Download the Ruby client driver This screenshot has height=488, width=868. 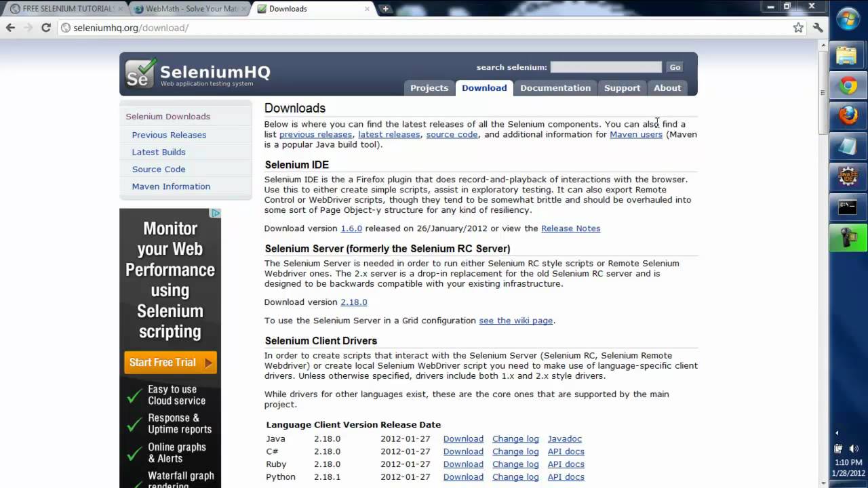pos(463,465)
